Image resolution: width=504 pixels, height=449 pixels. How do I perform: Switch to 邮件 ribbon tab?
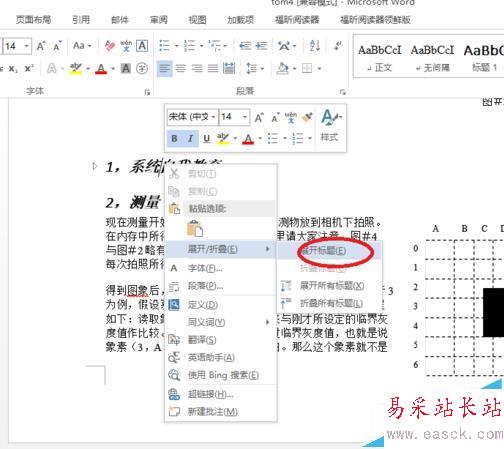pos(120,20)
